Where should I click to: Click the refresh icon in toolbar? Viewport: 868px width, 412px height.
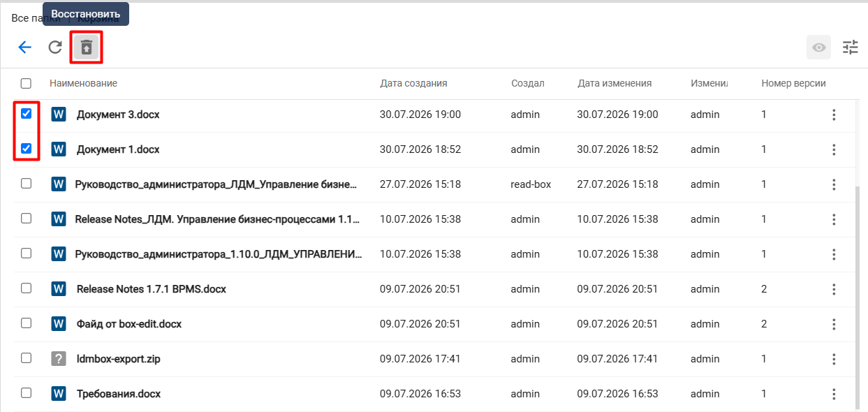coord(55,47)
